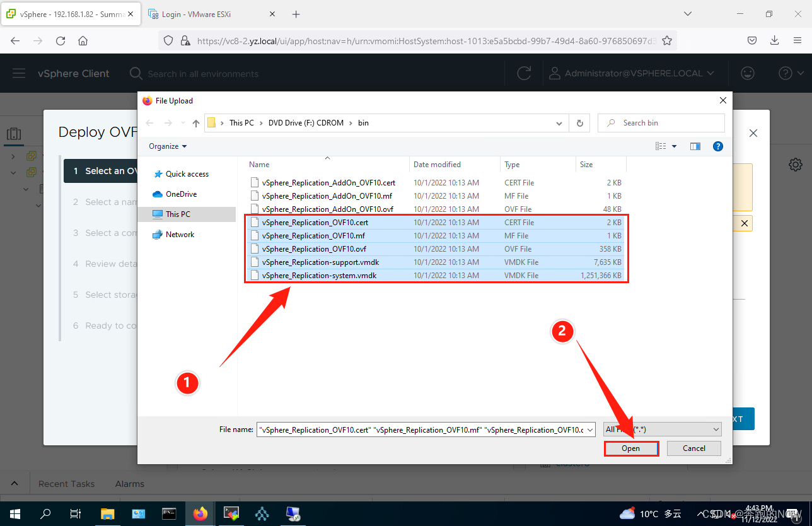
Task: Open Recent Tasks panel tab
Action: pyautogui.click(x=66, y=484)
